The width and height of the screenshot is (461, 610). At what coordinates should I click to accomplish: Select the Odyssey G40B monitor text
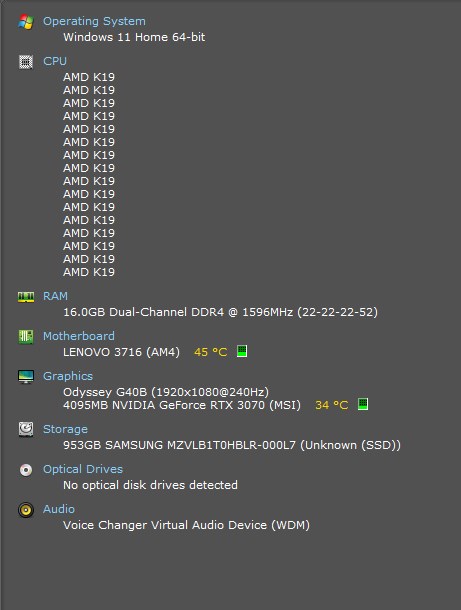point(166,392)
